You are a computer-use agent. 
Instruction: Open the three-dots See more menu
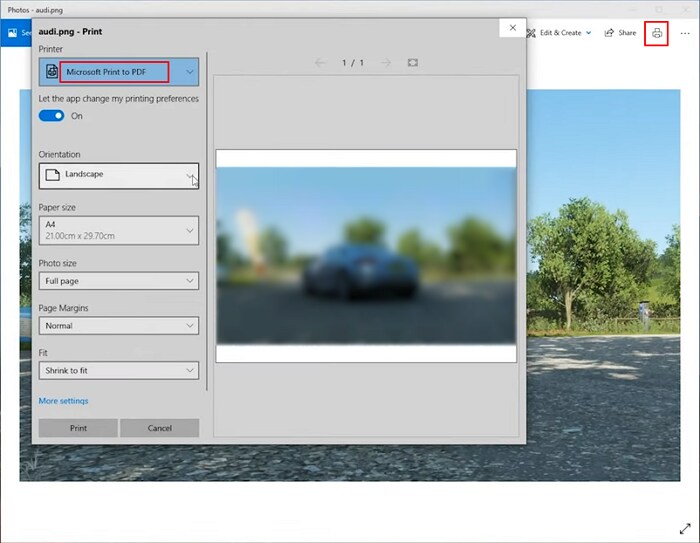[x=685, y=33]
